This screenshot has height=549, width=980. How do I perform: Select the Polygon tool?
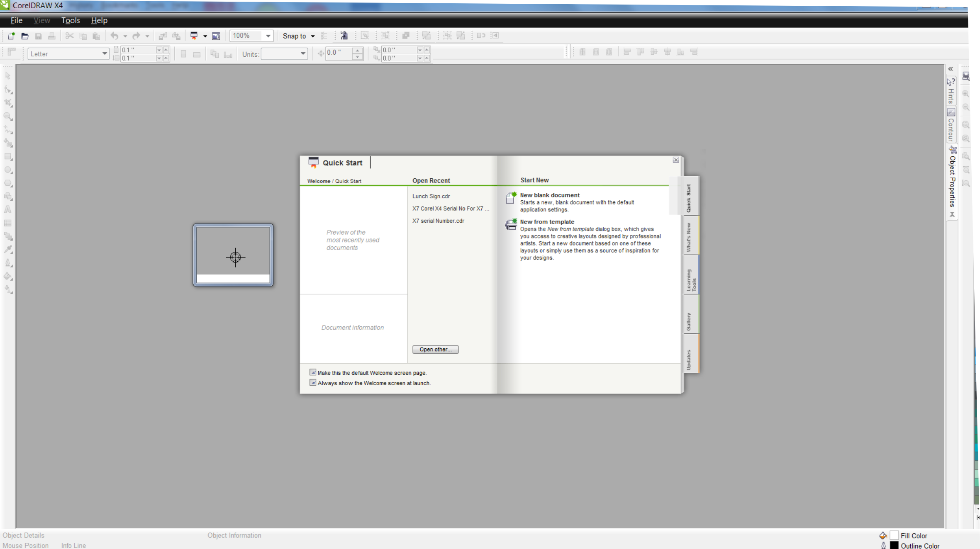click(x=8, y=183)
